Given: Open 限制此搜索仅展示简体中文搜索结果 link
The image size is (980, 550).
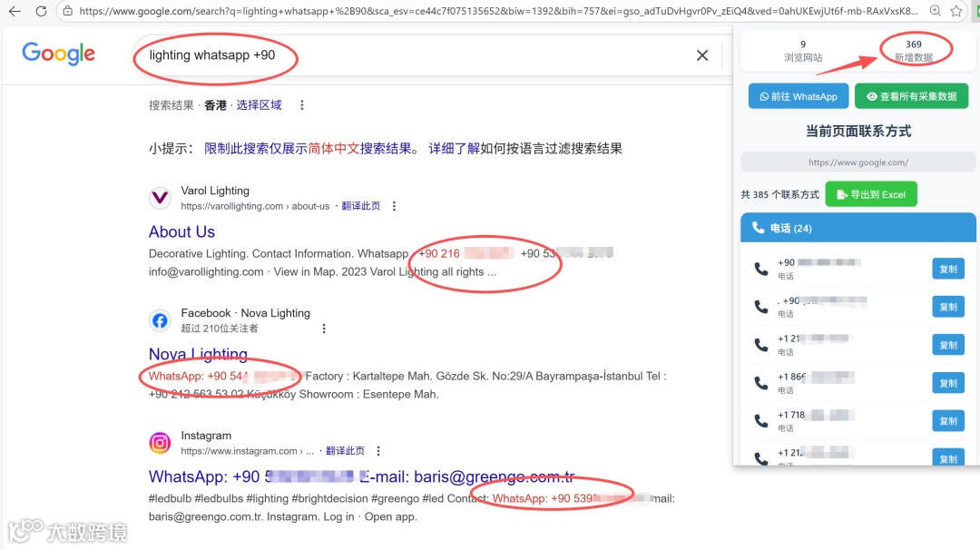Looking at the screenshot, I should pyautogui.click(x=308, y=149).
